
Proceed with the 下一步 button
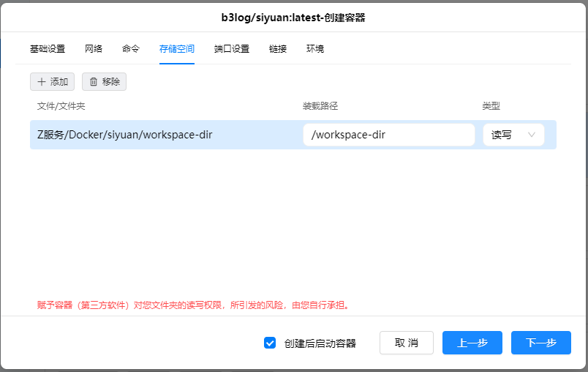click(541, 343)
